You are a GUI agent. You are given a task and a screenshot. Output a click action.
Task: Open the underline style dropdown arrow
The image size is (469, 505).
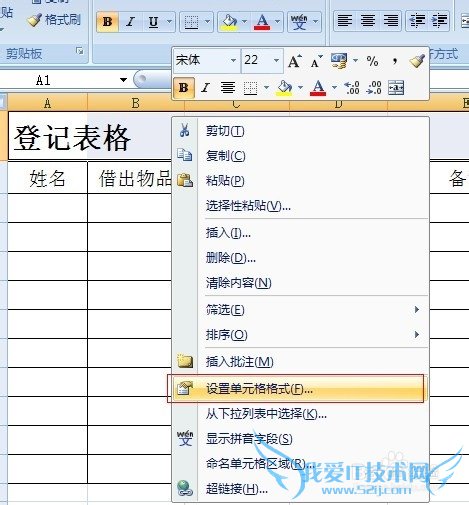(169, 22)
